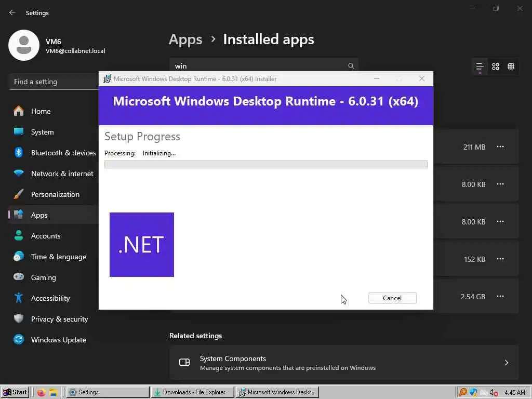Image resolution: width=532 pixels, height=399 pixels.
Task: Click the Personalization paintbrush icon
Action: click(19, 194)
